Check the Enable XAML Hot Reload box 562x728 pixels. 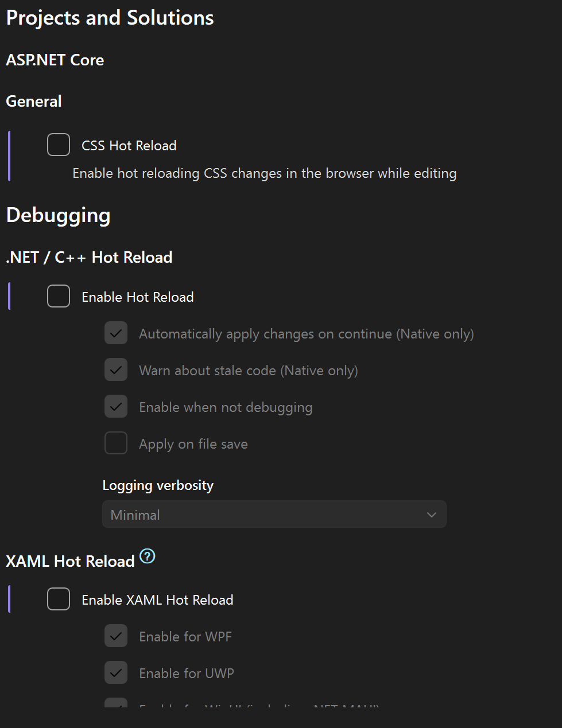click(59, 599)
